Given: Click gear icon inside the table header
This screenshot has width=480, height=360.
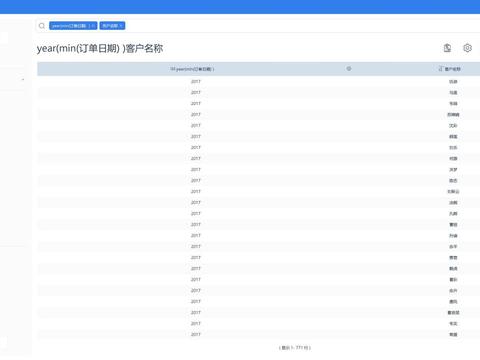Looking at the screenshot, I should coord(349,69).
